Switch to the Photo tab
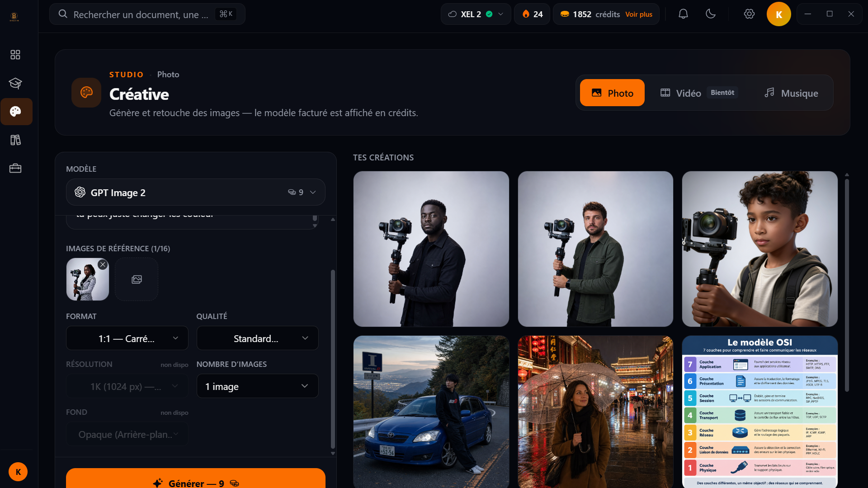The width and height of the screenshot is (868, 488). click(612, 93)
